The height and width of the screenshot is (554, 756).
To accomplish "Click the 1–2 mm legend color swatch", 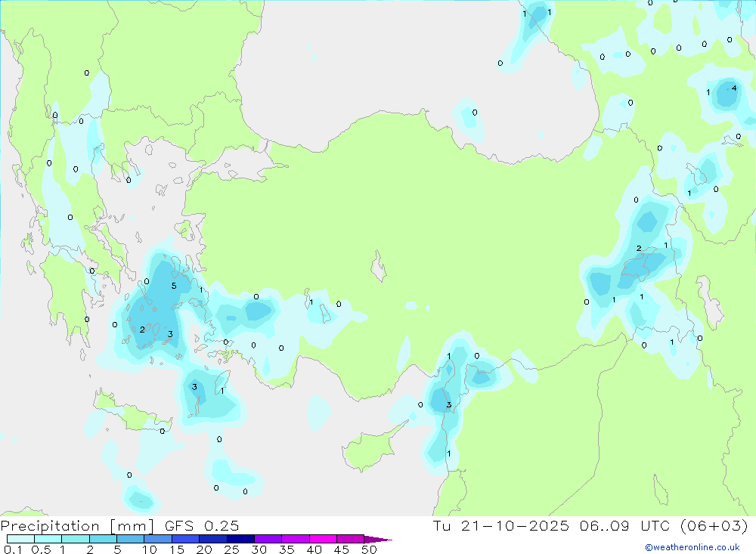I will pyautogui.click(x=76, y=539).
